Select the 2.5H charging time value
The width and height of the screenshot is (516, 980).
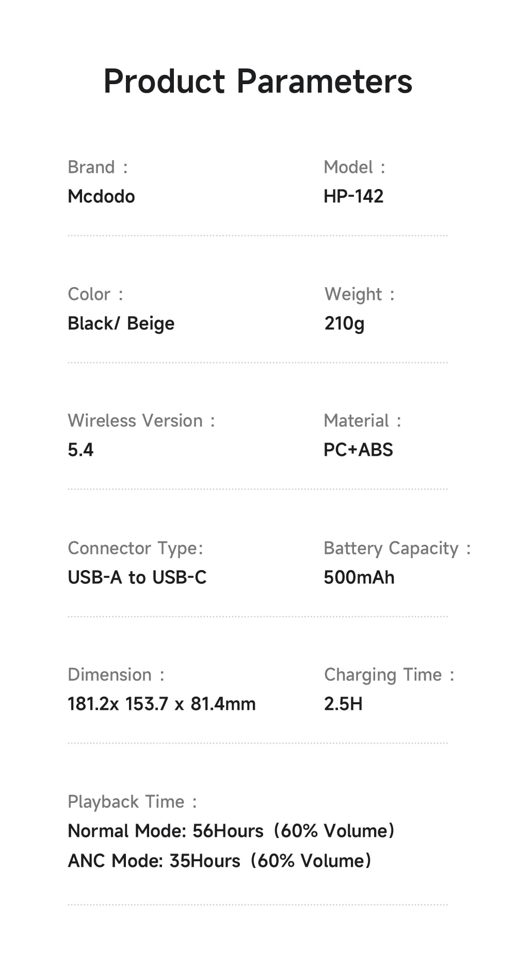click(x=343, y=704)
